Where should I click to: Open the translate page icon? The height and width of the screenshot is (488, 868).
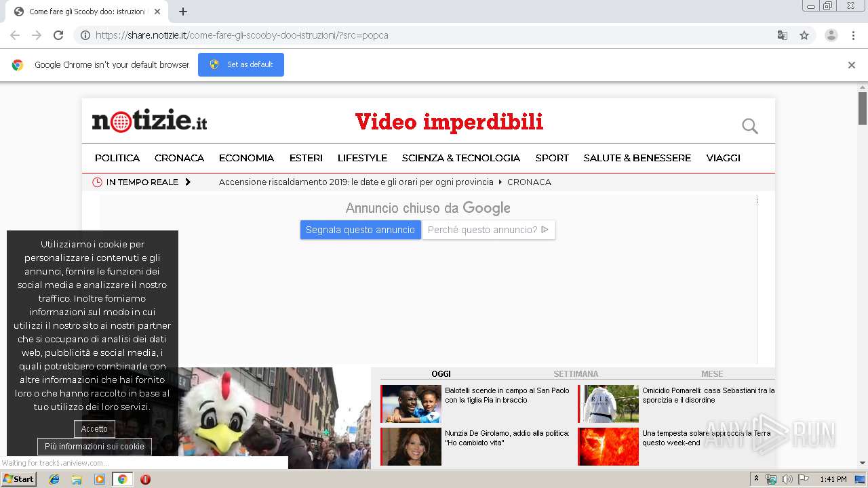782,35
